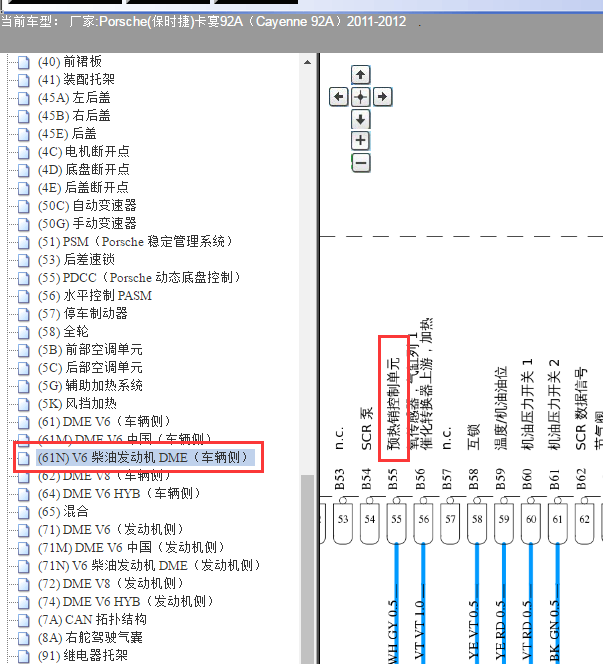Select (45E) 后盖 entry
This screenshot has height=664, width=603.
(67, 134)
